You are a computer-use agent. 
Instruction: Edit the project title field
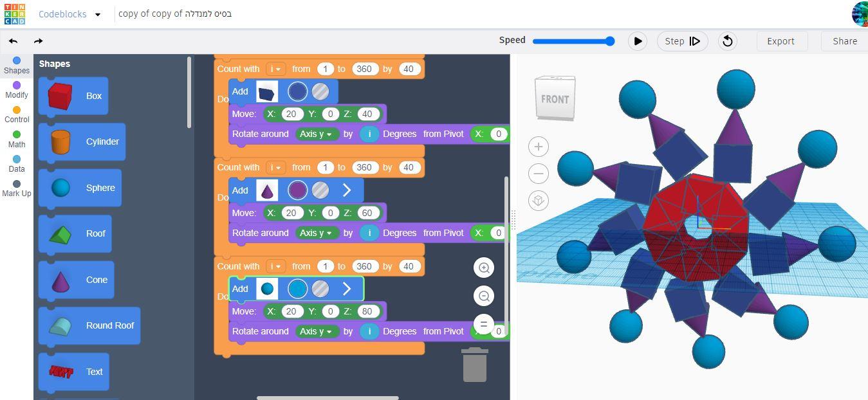[175, 14]
